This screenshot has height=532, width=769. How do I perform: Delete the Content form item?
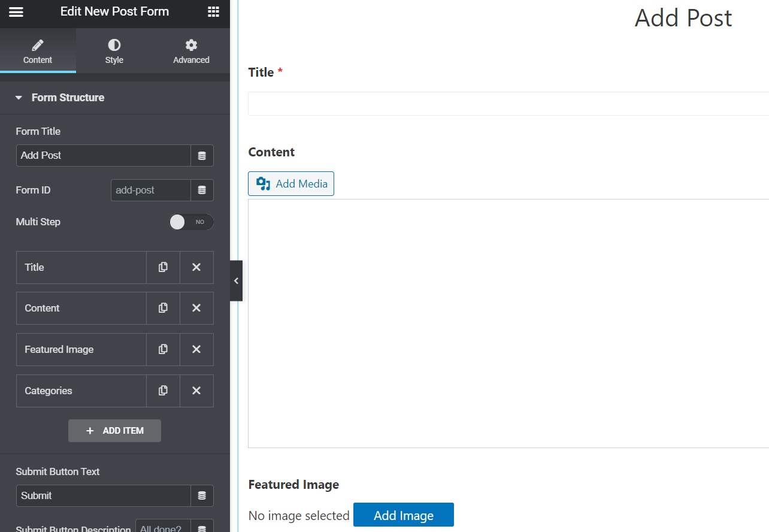pos(196,308)
